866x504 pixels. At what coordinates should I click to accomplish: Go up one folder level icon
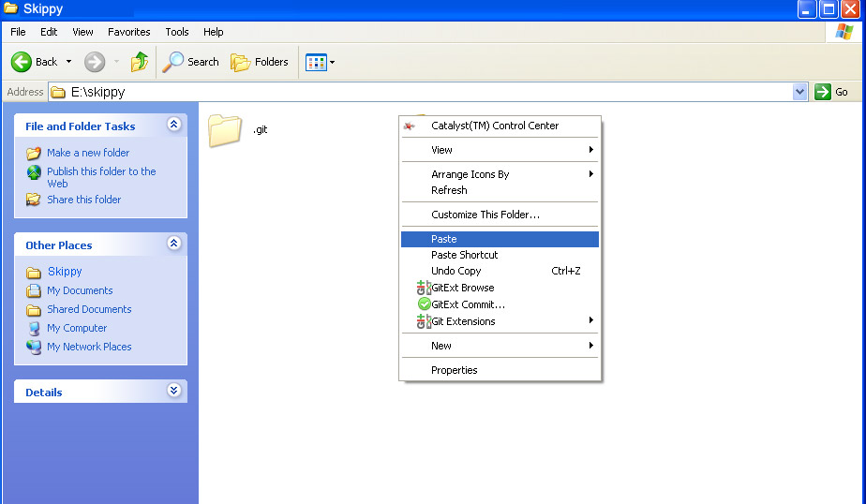pyautogui.click(x=139, y=62)
